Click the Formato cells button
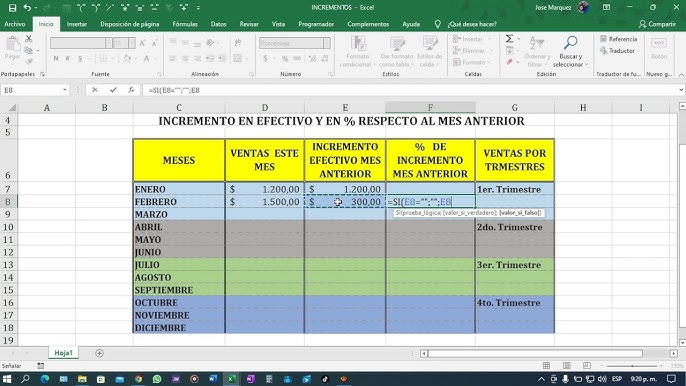 point(469,63)
